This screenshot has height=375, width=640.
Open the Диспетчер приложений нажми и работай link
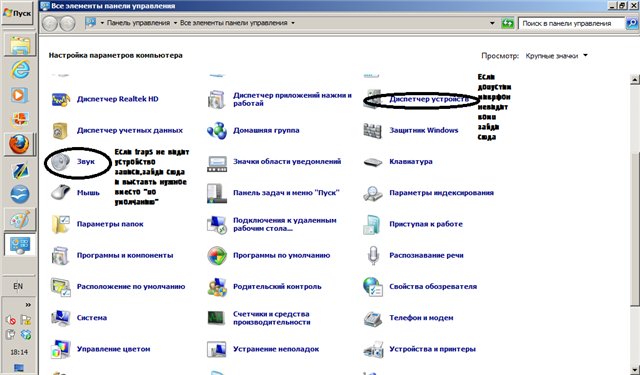[292, 99]
